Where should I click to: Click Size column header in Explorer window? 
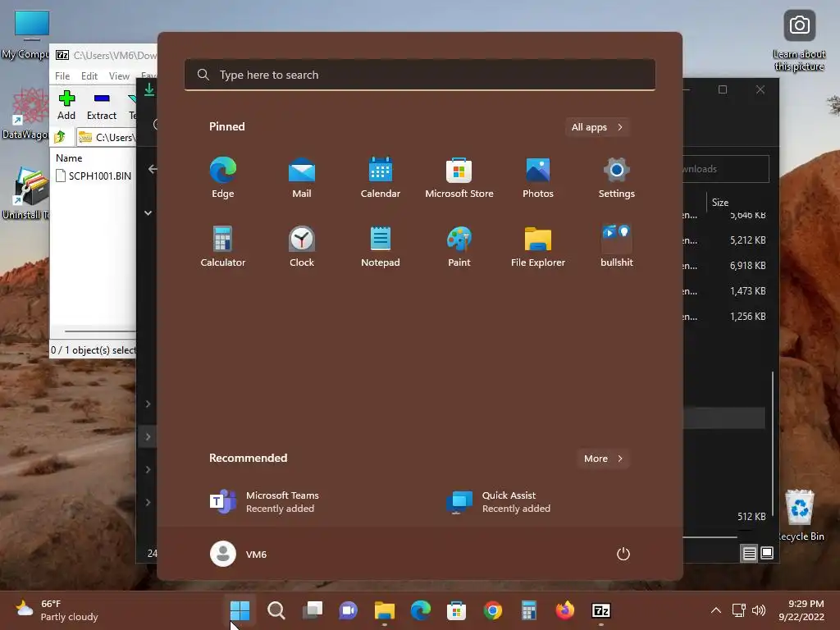[720, 202]
